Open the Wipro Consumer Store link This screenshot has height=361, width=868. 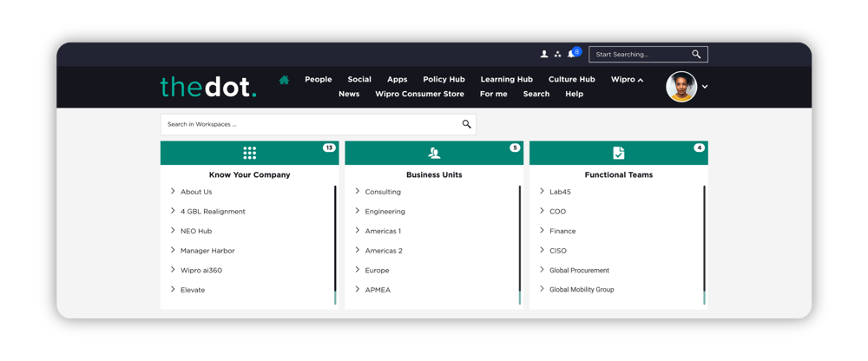coord(419,94)
